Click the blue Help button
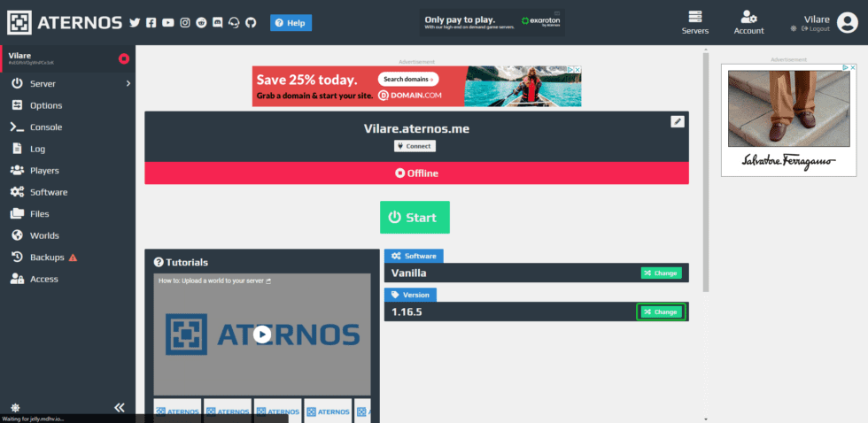This screenshot has width=868, height=423. coord(291,23)
